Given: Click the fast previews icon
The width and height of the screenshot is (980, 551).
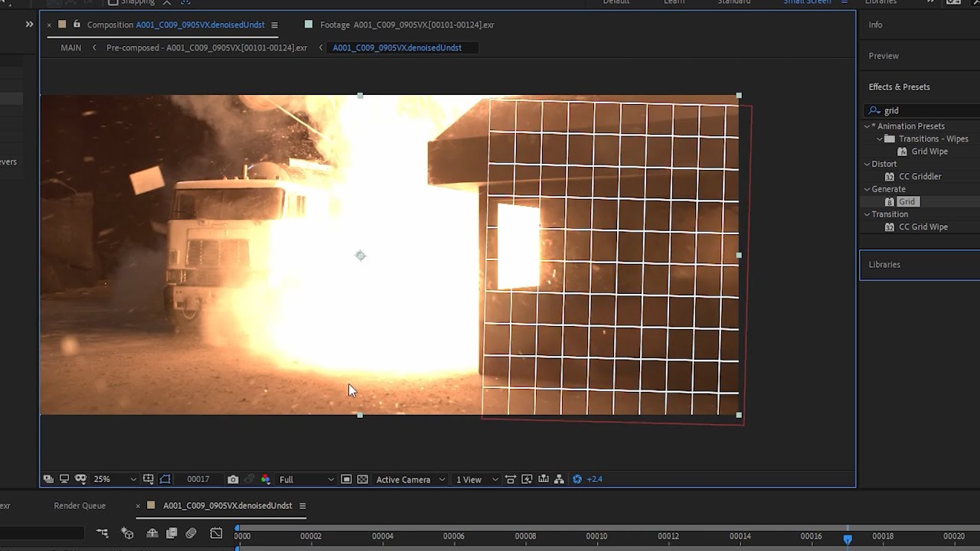Looking at the screenshot, I should 527,479.
